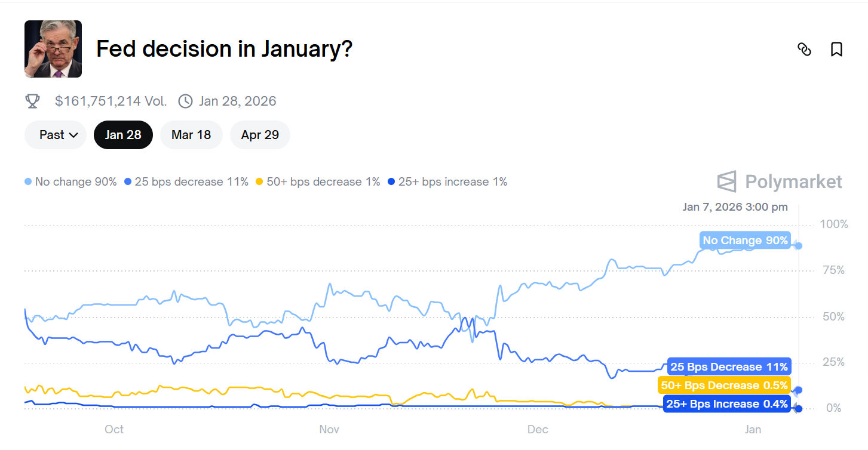This screenshot has width=868, height=450.
Task: Click 25+ bps increase 1% legend item
Action: 447,182
